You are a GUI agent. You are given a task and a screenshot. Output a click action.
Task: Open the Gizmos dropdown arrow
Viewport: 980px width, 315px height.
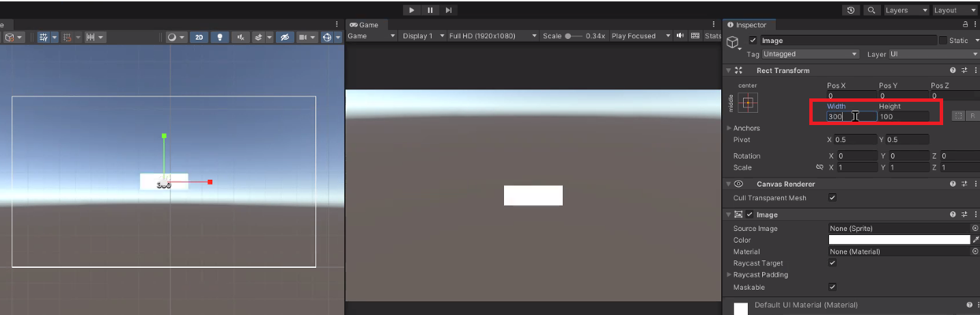point(338,38)
